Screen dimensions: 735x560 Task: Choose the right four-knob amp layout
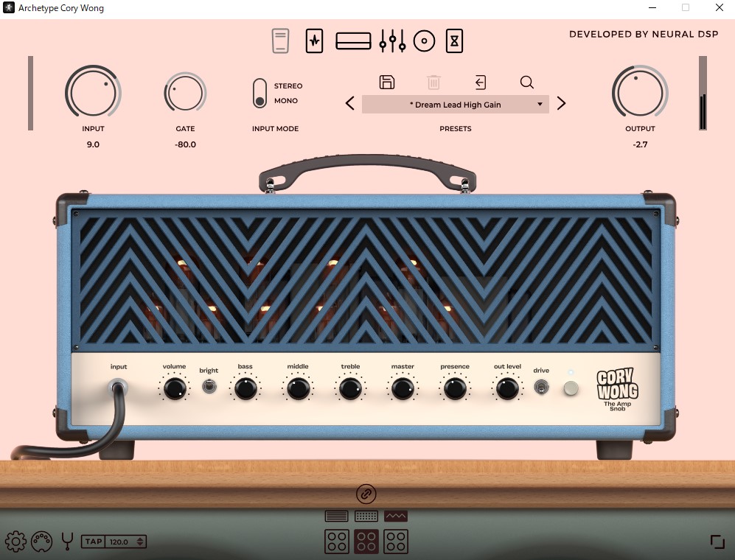pos(396,542)
